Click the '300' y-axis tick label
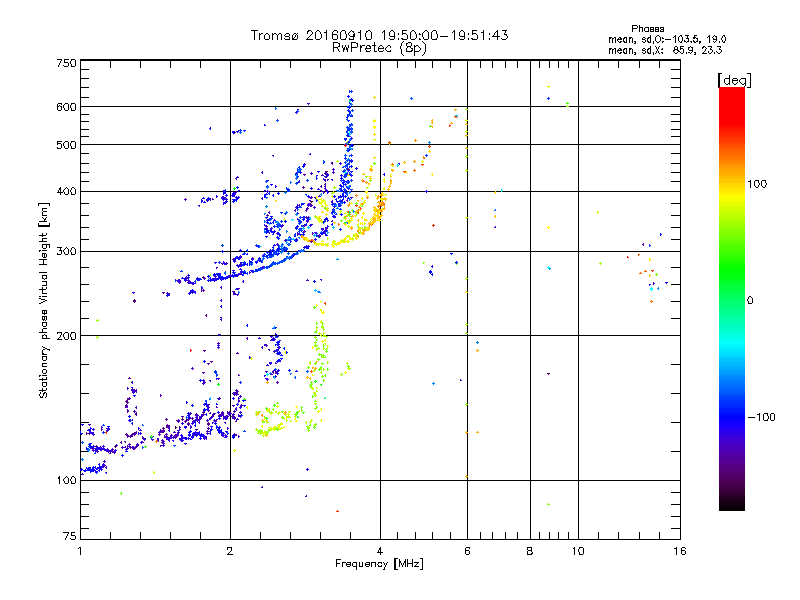The image size is (800, 600). point(66,252)
